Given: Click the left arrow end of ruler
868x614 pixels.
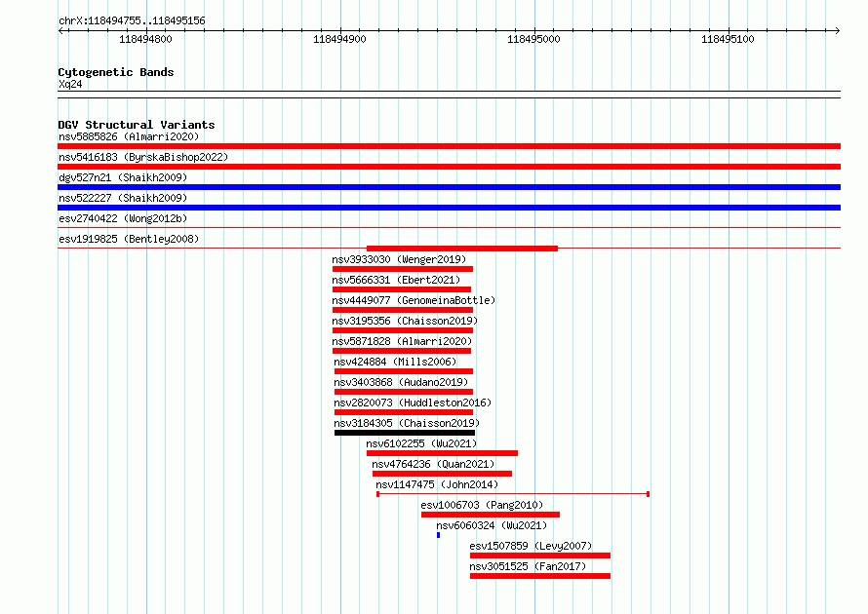Looking at the screenshot, I should click(x=60, y=30).
